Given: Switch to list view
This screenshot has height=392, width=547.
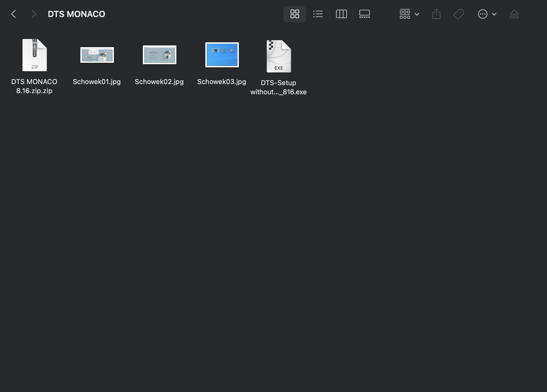Looking at the screenshot, I should 318,14.
